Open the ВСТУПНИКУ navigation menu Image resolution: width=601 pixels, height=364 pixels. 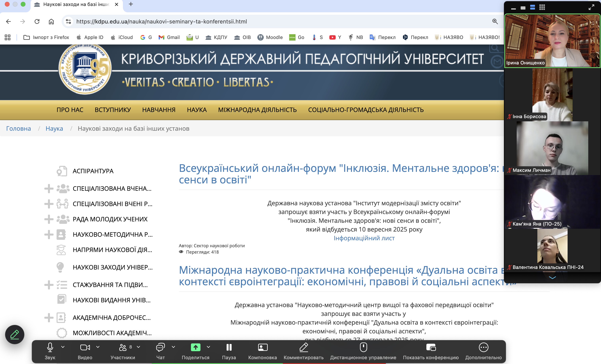pos(113,110)
